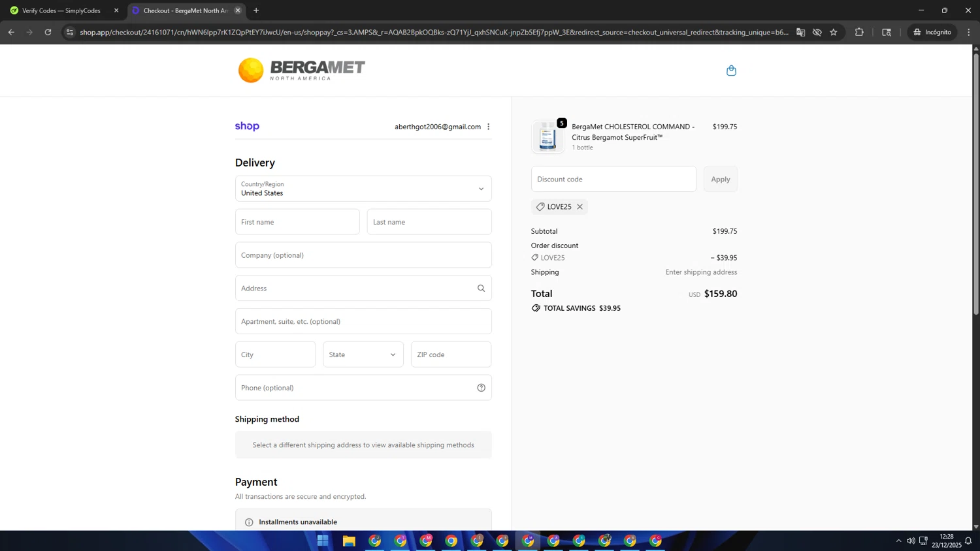Click the tab search icon in the browser toolbar
This screenshot has width=980, height=551.
[887, 32]
